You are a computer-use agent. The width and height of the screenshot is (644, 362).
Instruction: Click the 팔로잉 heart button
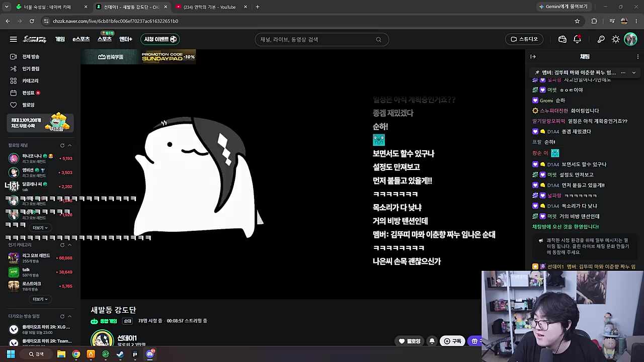click(x=410, y=341)
